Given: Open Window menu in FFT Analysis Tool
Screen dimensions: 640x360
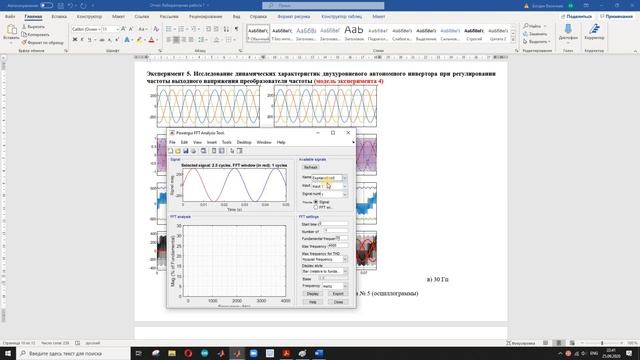Looking at the screenshot, I should point(264,142).
